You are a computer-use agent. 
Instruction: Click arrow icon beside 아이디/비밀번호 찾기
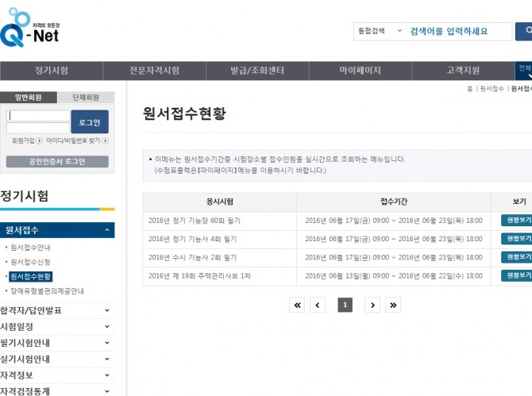(105, 140)
